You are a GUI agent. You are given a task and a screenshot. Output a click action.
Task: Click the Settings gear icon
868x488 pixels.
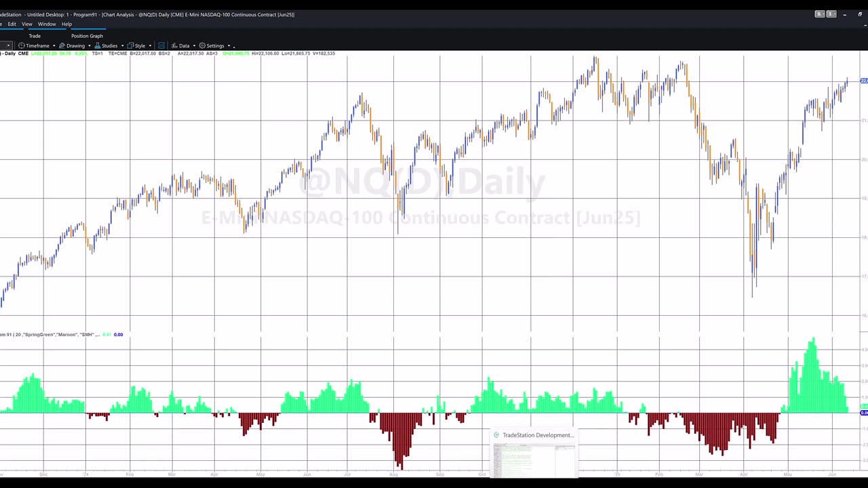pyautogui.click(x=202, y=46)
